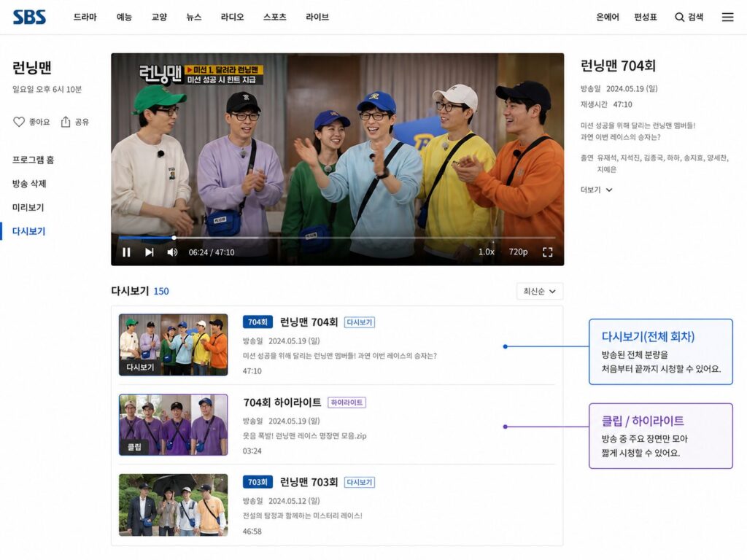Expand 더보기 episode details
This screenshot has height=560, width=747.
tap(596, 190)
